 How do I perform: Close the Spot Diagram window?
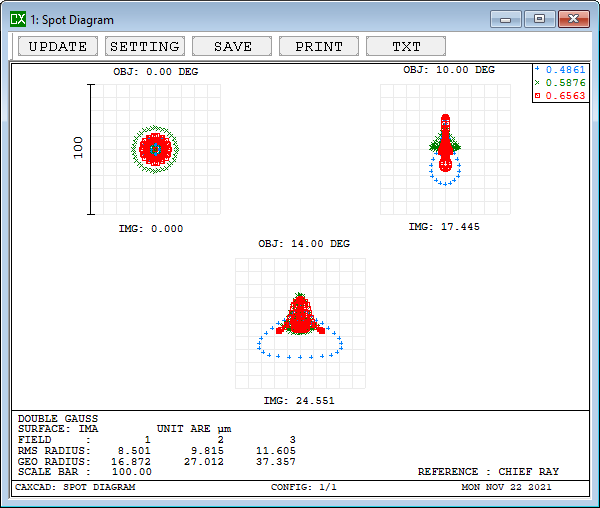[574, 19]
